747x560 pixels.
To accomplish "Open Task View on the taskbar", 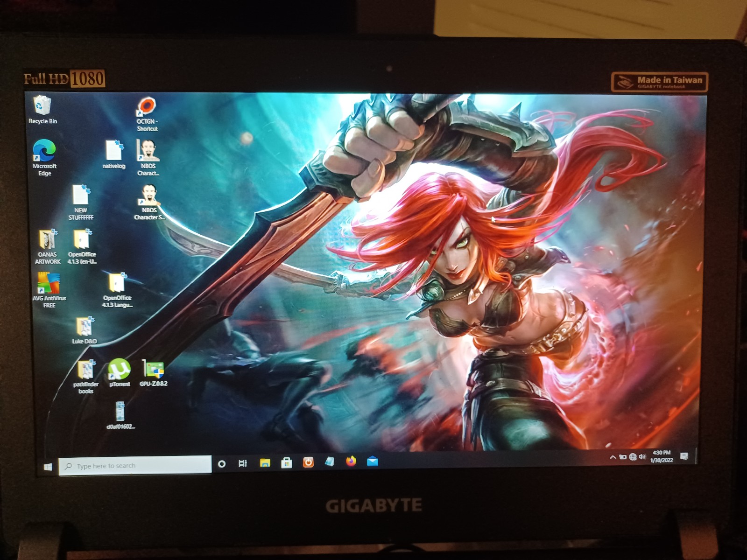I will (x=243, y=463).
